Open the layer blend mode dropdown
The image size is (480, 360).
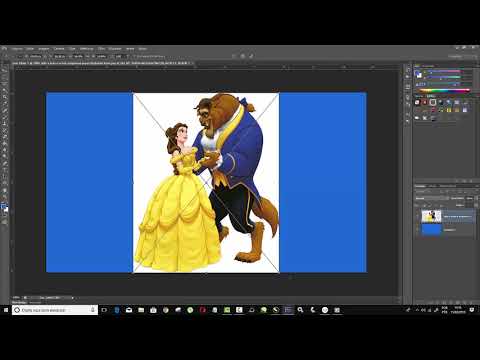tap(432, 198)
